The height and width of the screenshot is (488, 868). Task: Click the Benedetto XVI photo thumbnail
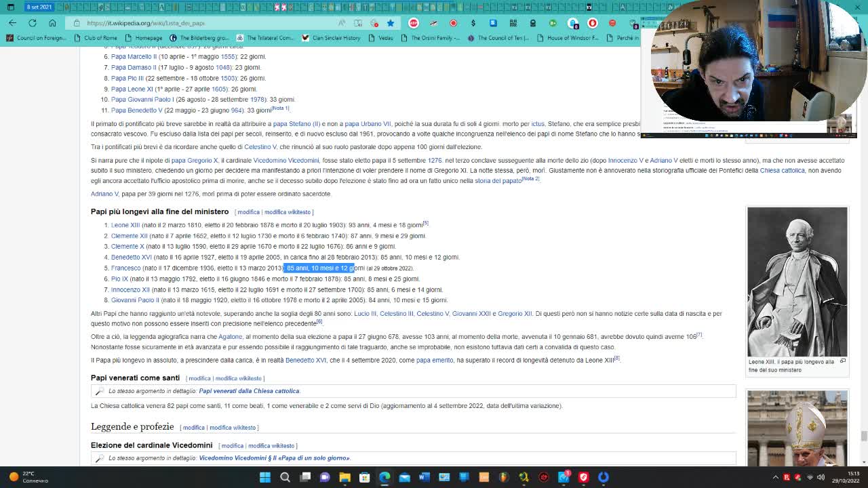click(x=797, y=428)
